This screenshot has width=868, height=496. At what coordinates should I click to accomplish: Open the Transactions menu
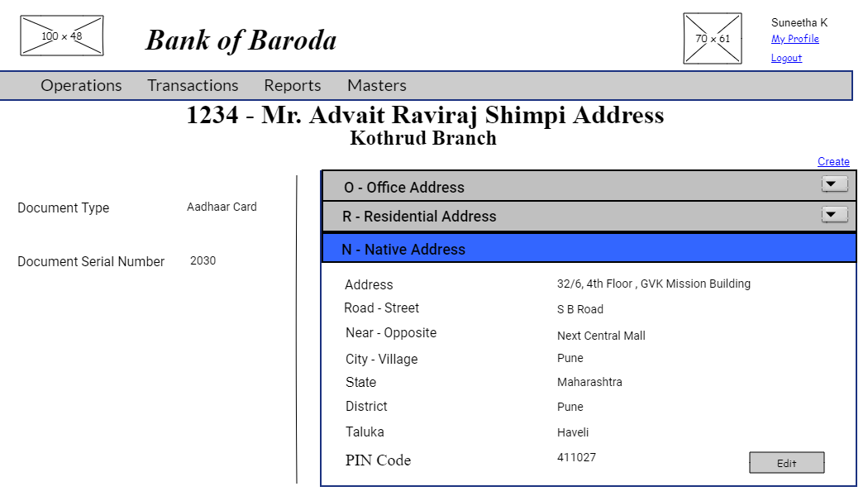(x=193, y=85)
